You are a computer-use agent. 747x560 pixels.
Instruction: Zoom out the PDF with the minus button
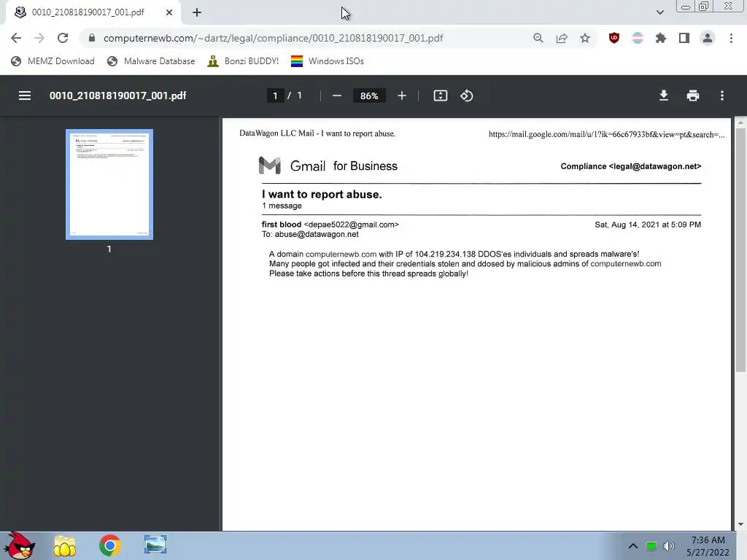337,96
